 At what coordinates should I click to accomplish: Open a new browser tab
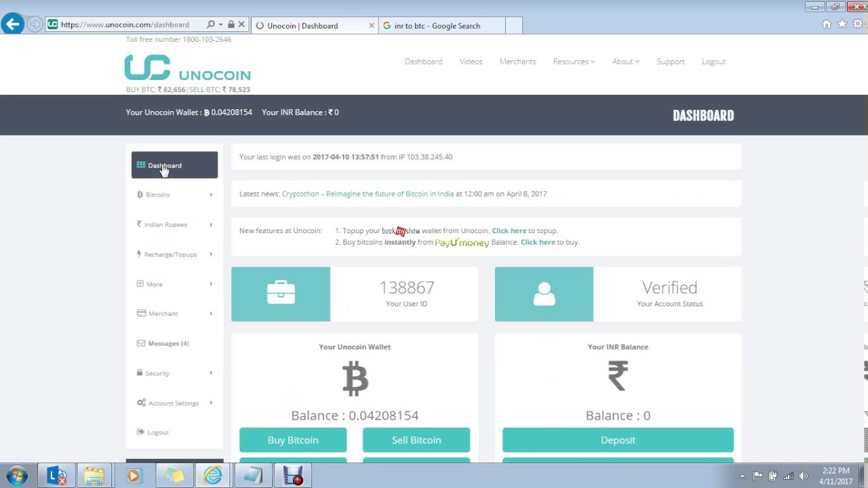[x=513, y=26]
